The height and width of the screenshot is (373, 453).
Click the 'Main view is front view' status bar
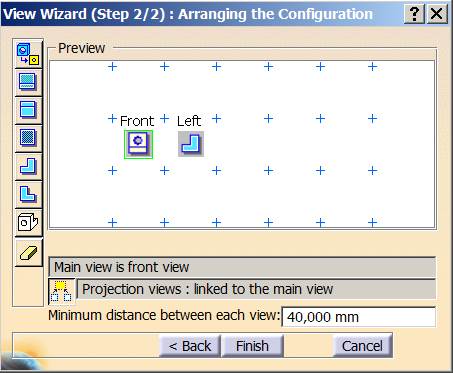click(242, 267)
